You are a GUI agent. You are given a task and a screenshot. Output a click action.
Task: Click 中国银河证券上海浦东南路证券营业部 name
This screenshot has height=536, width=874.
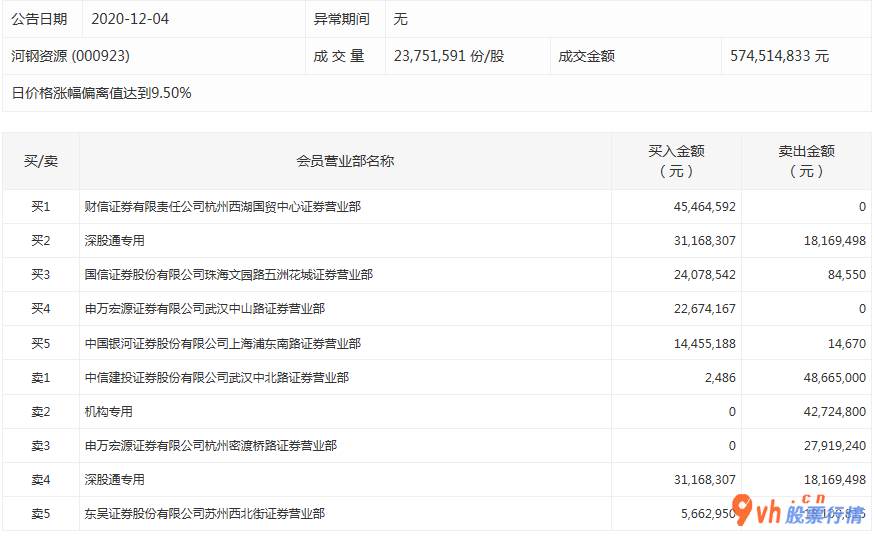point(222,344)
